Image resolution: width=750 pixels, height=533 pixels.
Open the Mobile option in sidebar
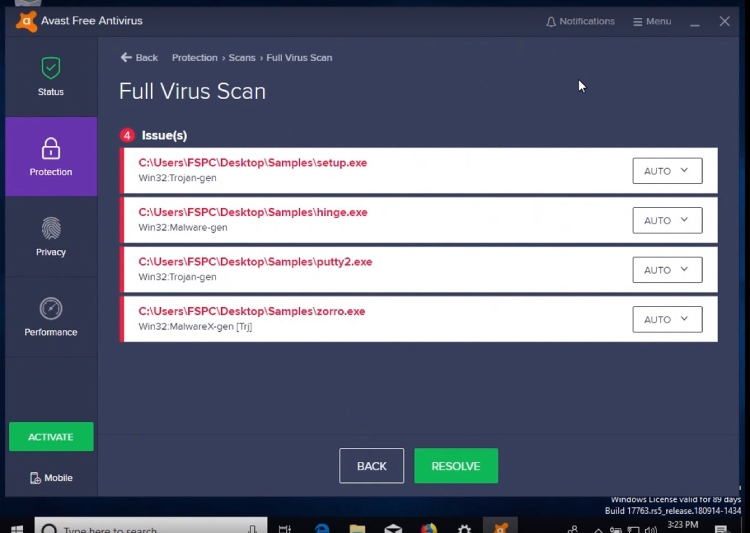point(51,477)
